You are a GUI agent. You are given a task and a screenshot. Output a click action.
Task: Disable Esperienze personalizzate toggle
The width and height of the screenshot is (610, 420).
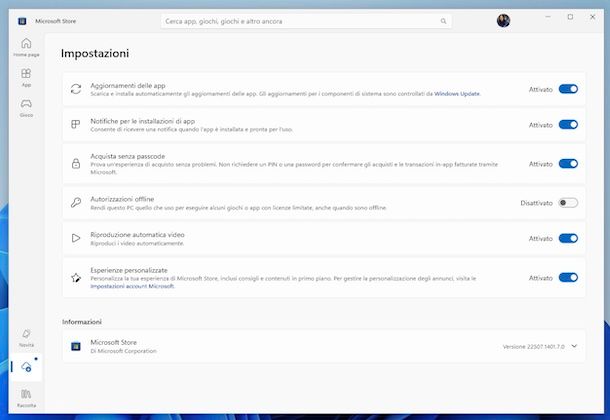point(567,278)
